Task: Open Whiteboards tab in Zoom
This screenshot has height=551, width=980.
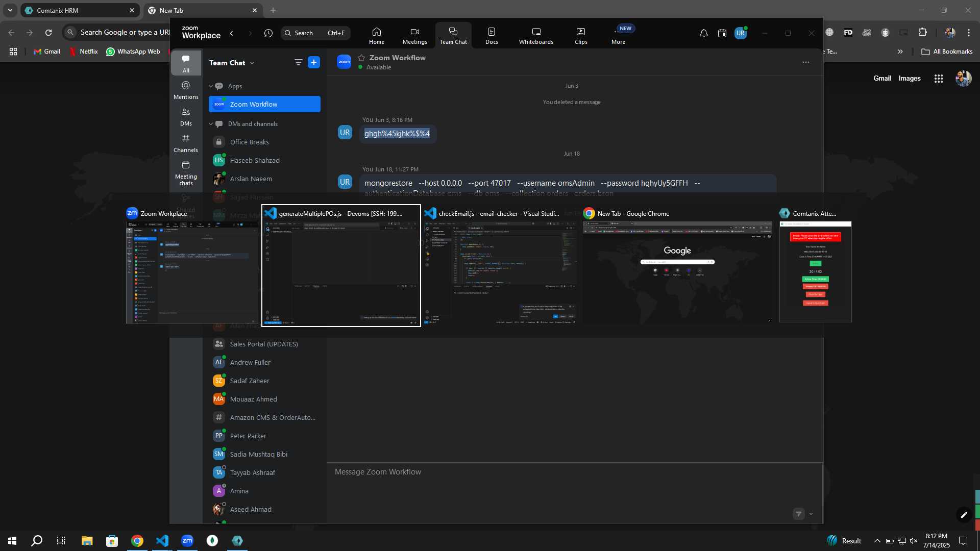Action: (536, 35)
